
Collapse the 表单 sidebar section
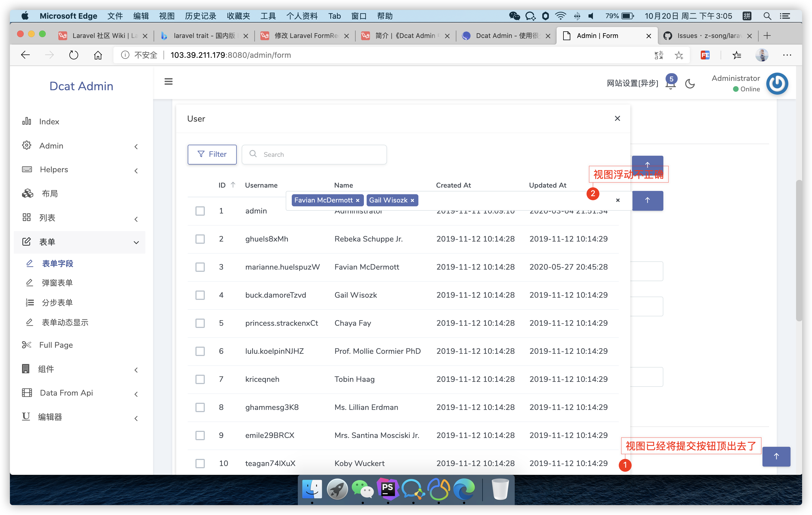[x=136, y=242]
